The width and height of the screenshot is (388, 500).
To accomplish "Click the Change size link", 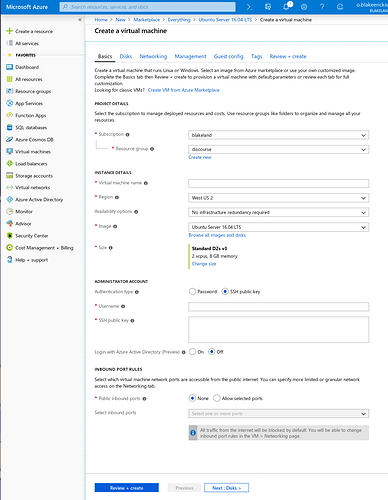I will pos(204,264).
